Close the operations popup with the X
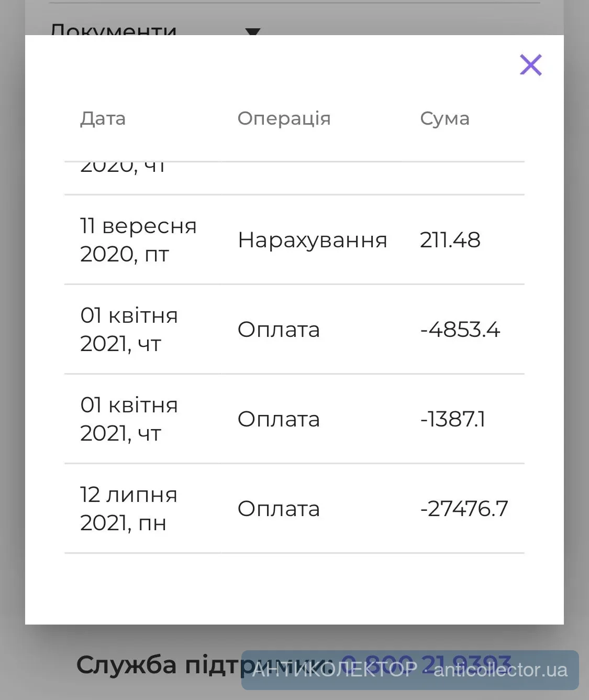 tap(530, 65)
